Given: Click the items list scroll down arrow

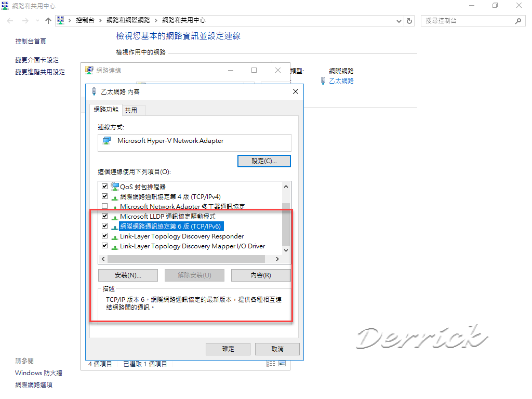Looking at the screenshot, I should (x=286, y=250).
